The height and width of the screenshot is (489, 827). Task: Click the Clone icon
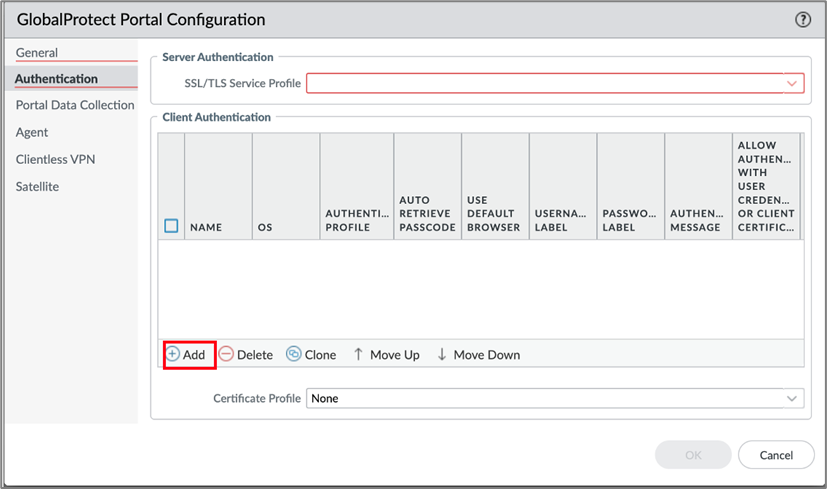pos(294,354)
